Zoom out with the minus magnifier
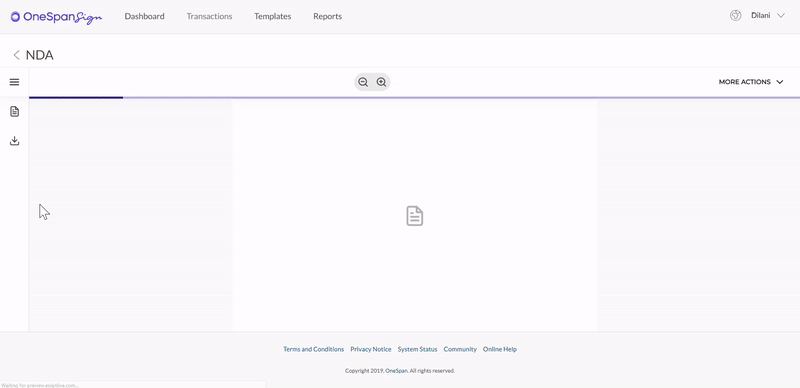 click(363, 82)
